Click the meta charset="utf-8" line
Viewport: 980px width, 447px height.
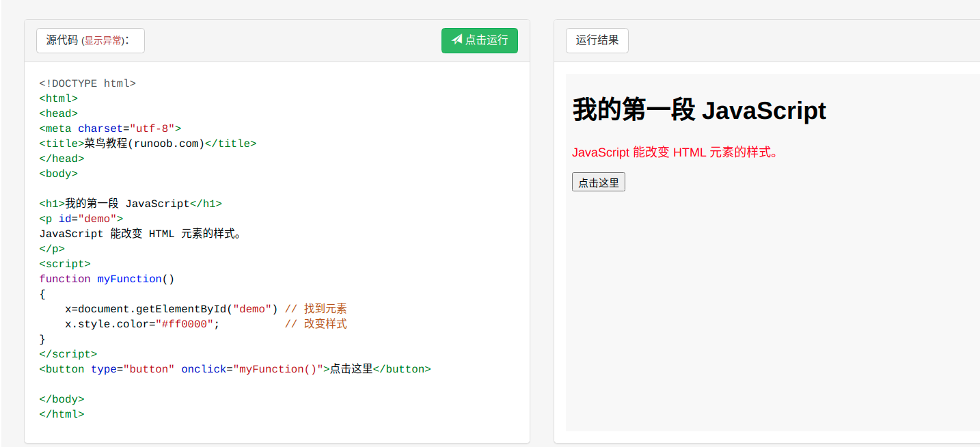[x=110, y=128]
